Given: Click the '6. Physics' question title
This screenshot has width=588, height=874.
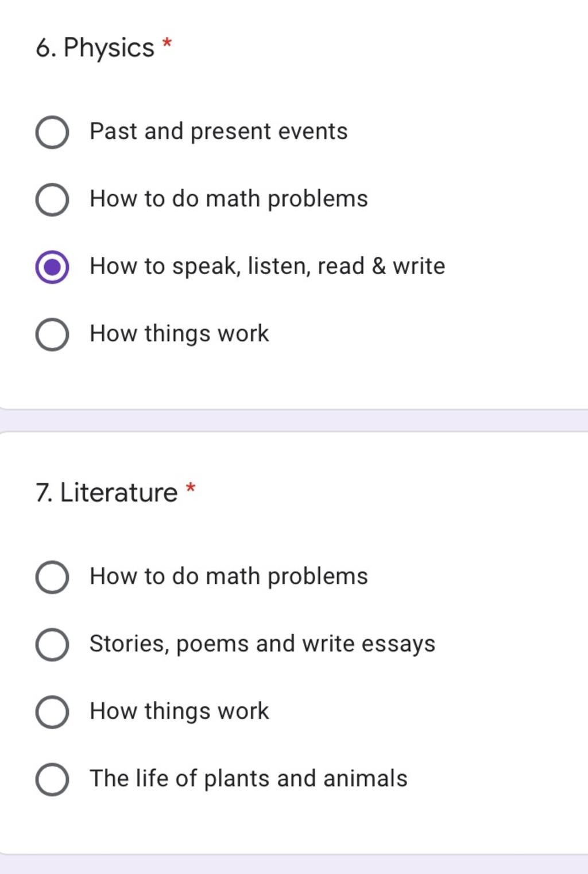Looking at the screenshot, I should pos(95,48).
